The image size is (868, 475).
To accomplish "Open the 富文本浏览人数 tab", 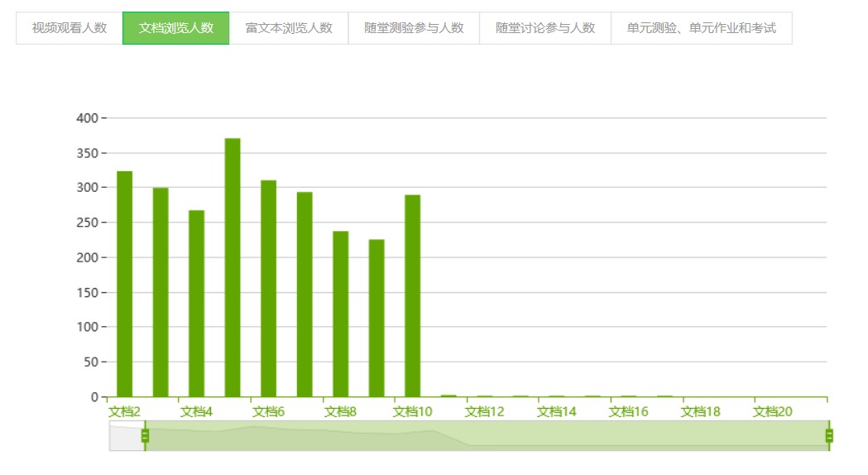I will pos(289,28).
